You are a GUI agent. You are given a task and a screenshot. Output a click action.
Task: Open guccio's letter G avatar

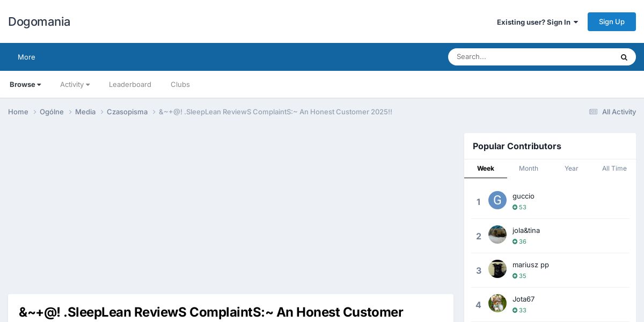coord(497,200)
